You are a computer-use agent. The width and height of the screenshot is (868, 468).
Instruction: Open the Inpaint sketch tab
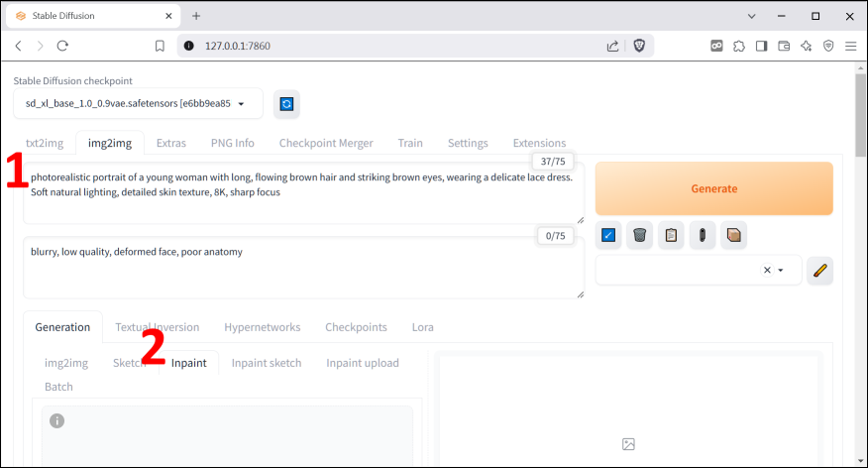(x=267, y=363)
